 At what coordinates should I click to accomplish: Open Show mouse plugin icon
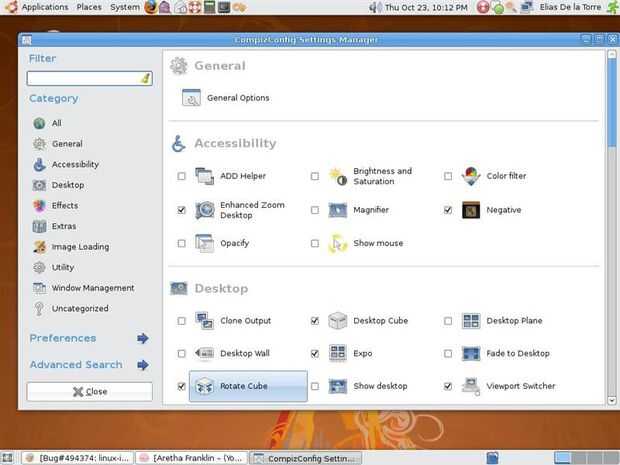click(x=338, y=243)
